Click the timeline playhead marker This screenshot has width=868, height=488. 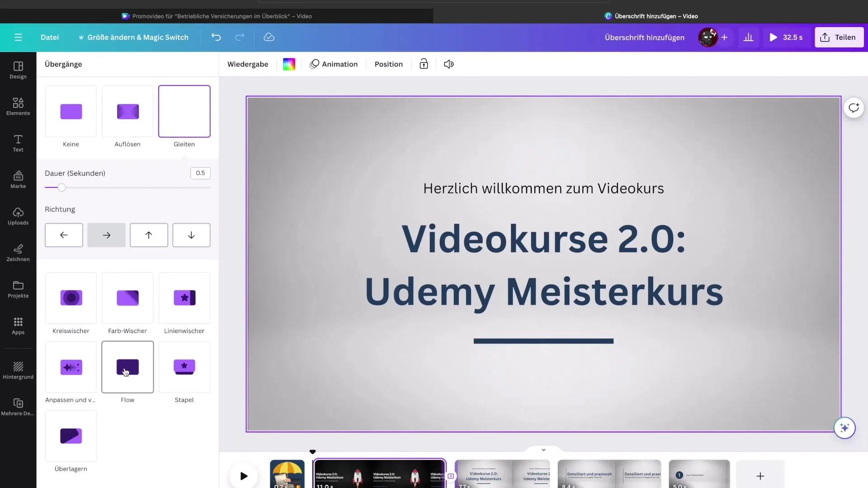pos(312,452)
